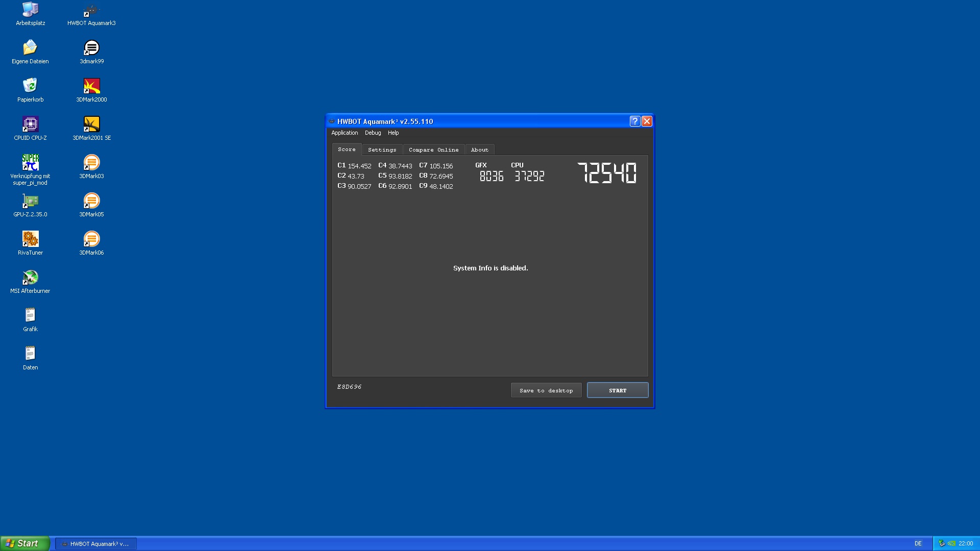Click the Aquamark title bar app icon
The image size is (980, 551).
pos(332,121)
